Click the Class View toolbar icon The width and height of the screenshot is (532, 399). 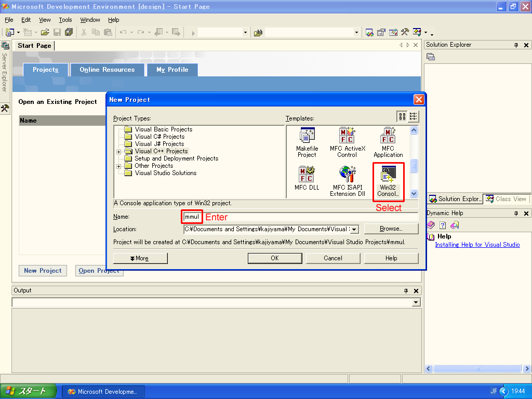(417, 32)
